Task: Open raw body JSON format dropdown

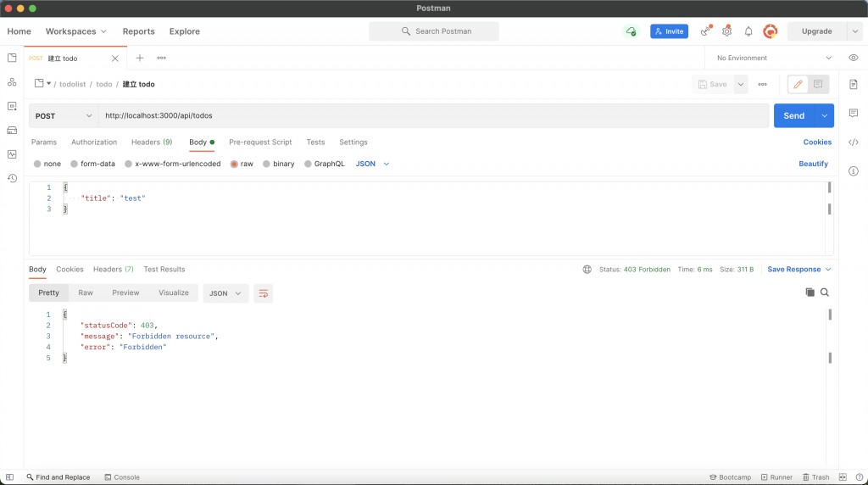Action: click(x=372, y=164)
